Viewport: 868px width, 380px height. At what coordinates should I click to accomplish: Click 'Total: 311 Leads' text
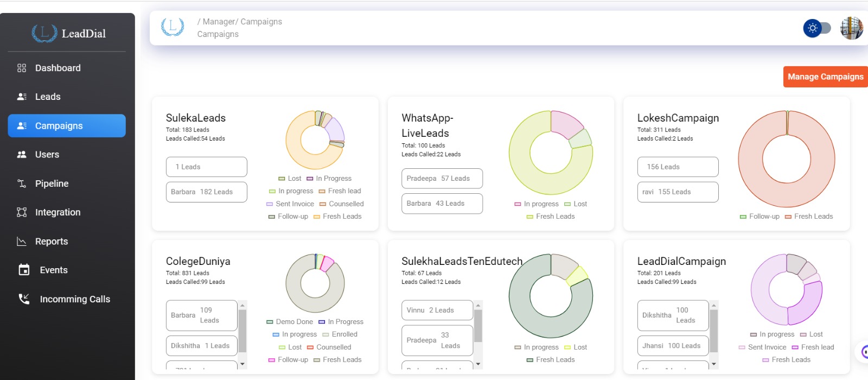[659, 130]
